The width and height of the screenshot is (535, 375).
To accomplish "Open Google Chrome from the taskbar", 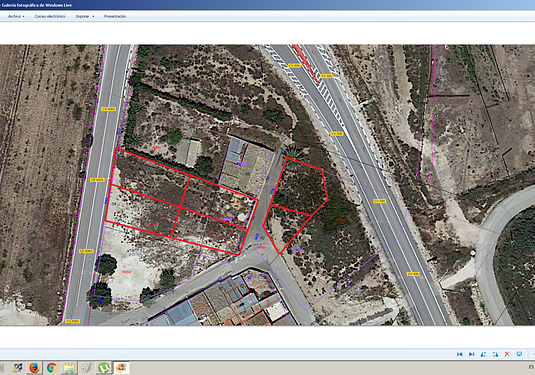I will pyautogui.click(x=52, y=368).
